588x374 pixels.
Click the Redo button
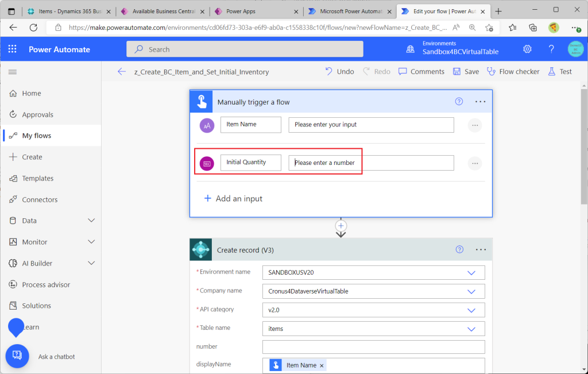[x=377, y=72]
